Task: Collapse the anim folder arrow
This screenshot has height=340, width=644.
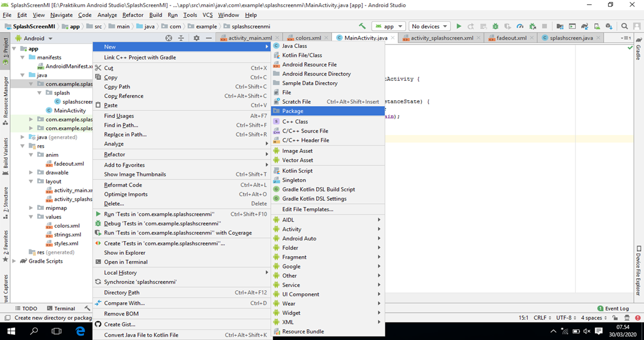Action: 31,155
